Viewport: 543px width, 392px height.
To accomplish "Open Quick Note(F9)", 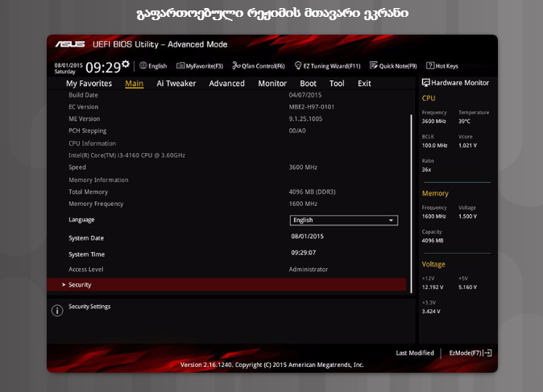I will (393, 66).
